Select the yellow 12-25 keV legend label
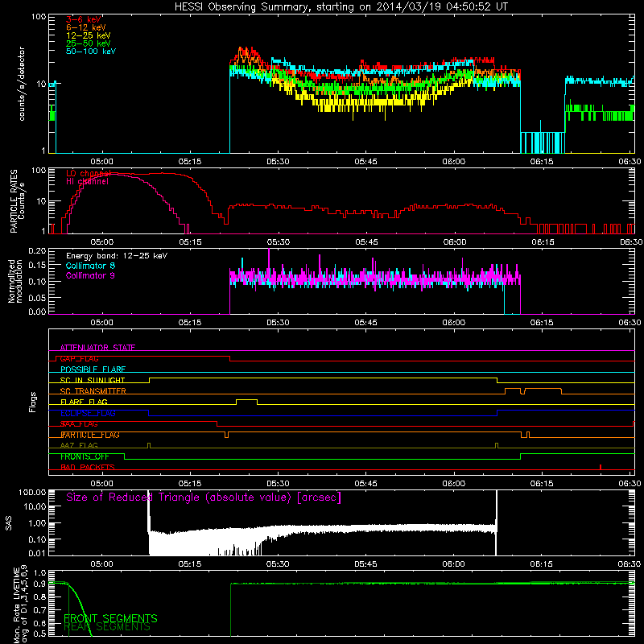644x644 pixels. [x=89, y=35]
